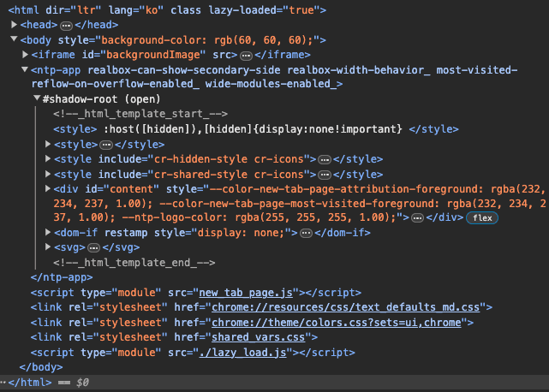Click the ellipsis badge in iframe tag

(x=258, y=55)
